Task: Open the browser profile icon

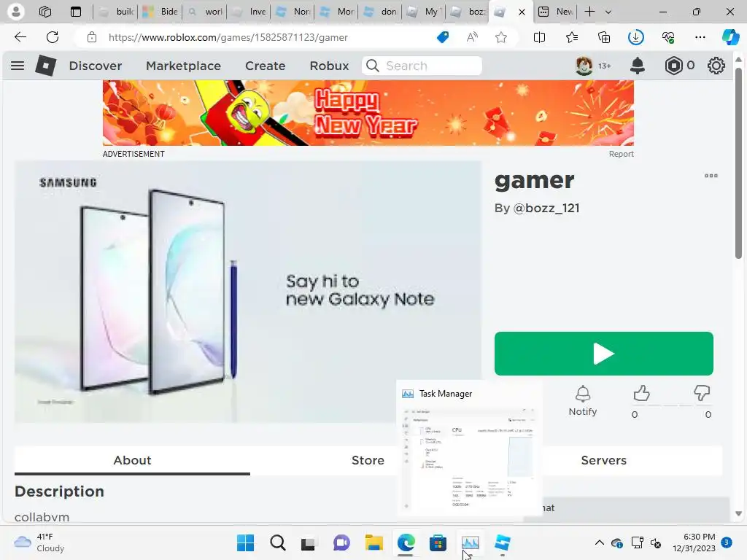Action: pos(16,12)
